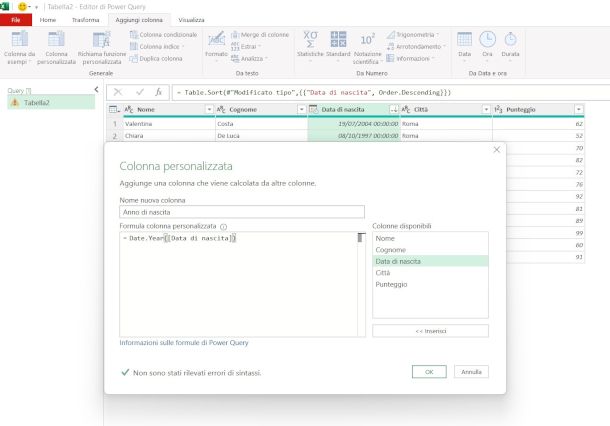610x426 pixels.
Task: Click into the Table.Sort formula bar
Action: tap(391, 93)
